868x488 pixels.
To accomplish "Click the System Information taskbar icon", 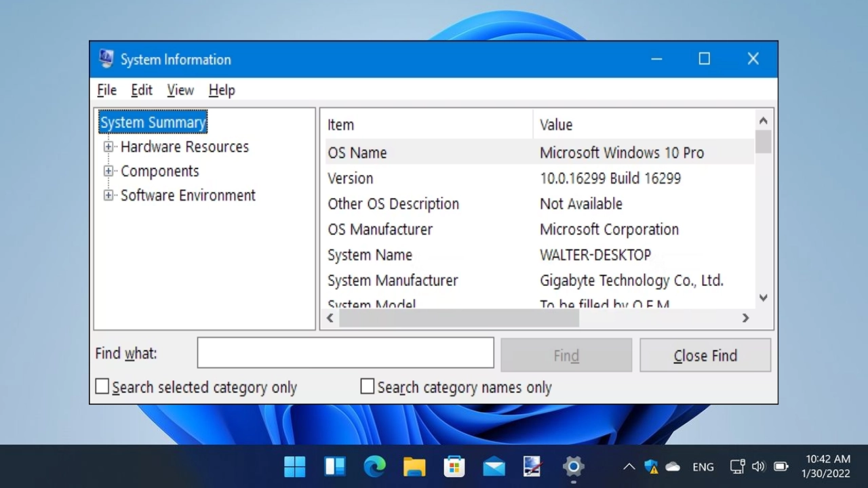I will 533,466.
